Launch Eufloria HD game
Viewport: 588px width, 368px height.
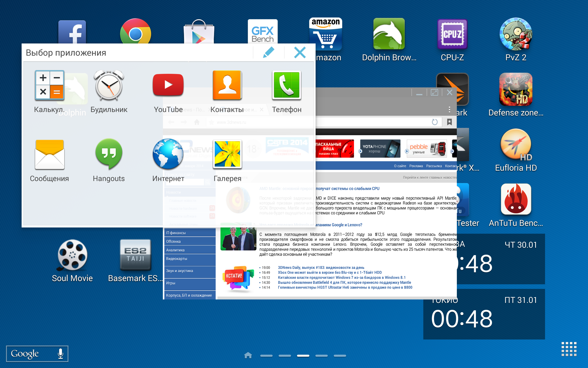516,145
